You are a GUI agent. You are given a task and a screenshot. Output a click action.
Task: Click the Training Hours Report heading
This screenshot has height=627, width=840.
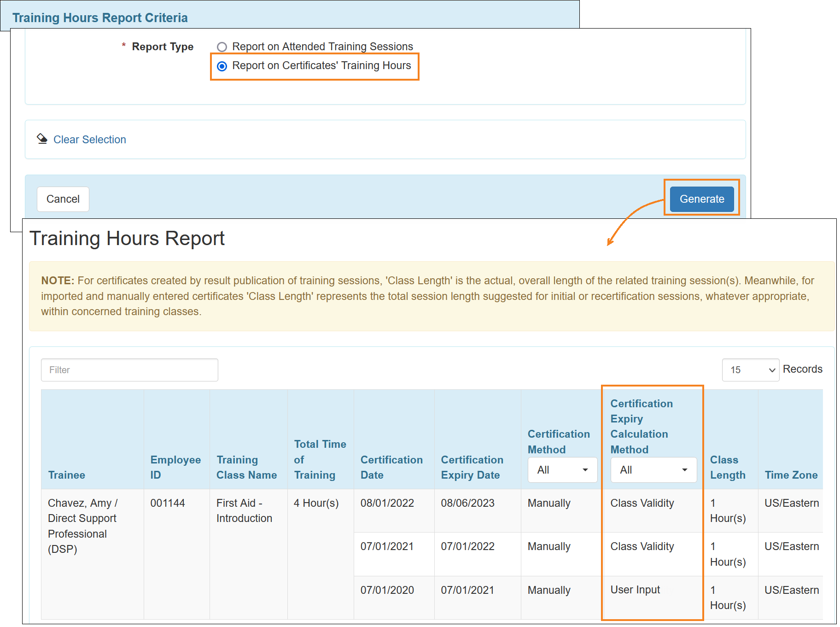(127, 238)
